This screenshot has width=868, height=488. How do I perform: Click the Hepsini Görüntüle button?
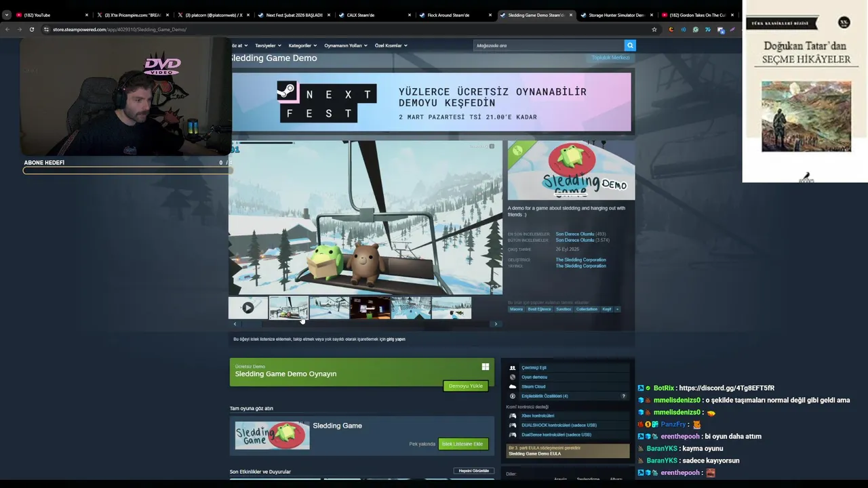point(473,470)
